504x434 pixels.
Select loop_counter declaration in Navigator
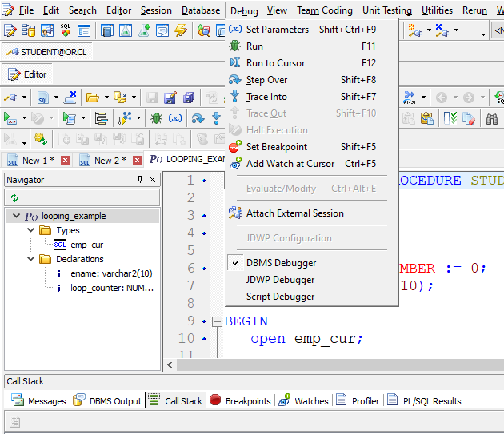(x=111, y=288)
